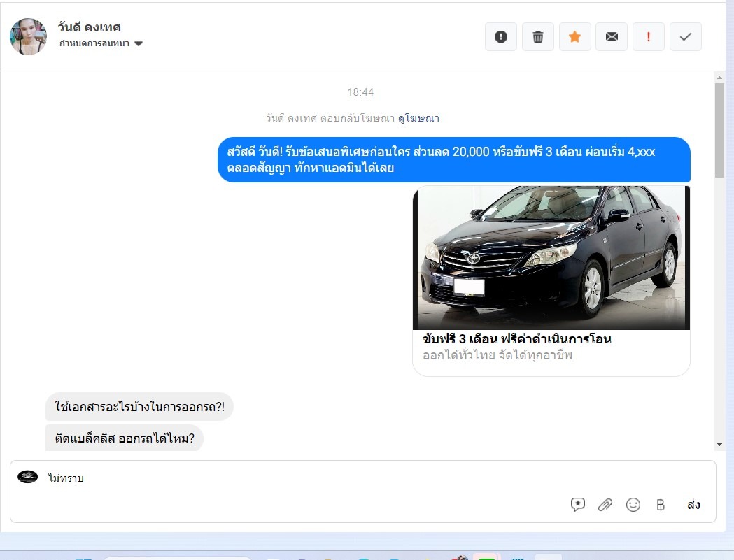Click contact name วันดี คงเทศ header

90,27
